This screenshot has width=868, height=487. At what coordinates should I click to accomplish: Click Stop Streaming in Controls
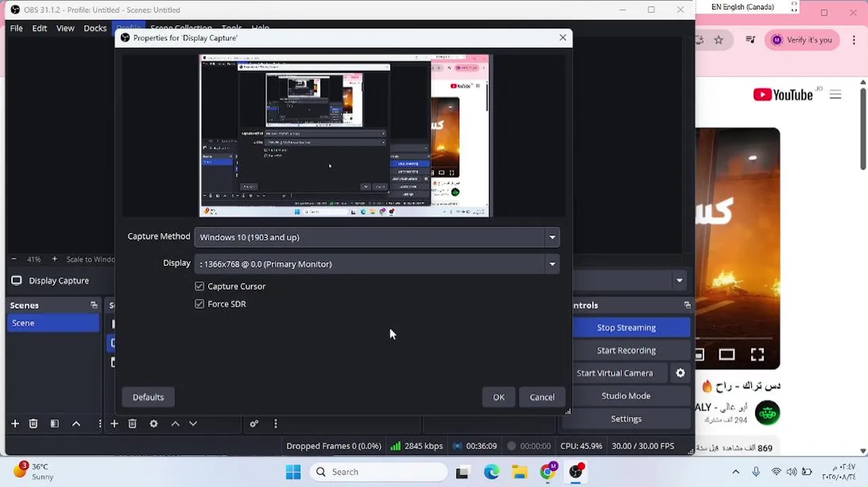click(627, 327)
